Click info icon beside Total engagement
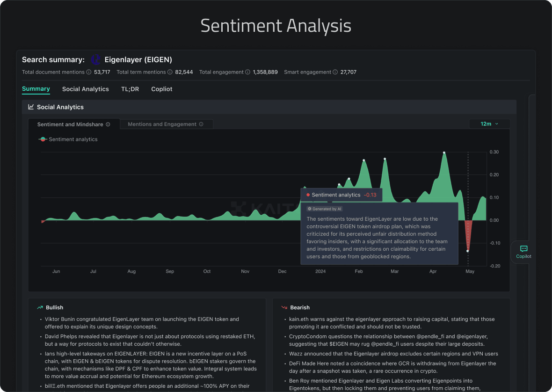 (248, 72)
